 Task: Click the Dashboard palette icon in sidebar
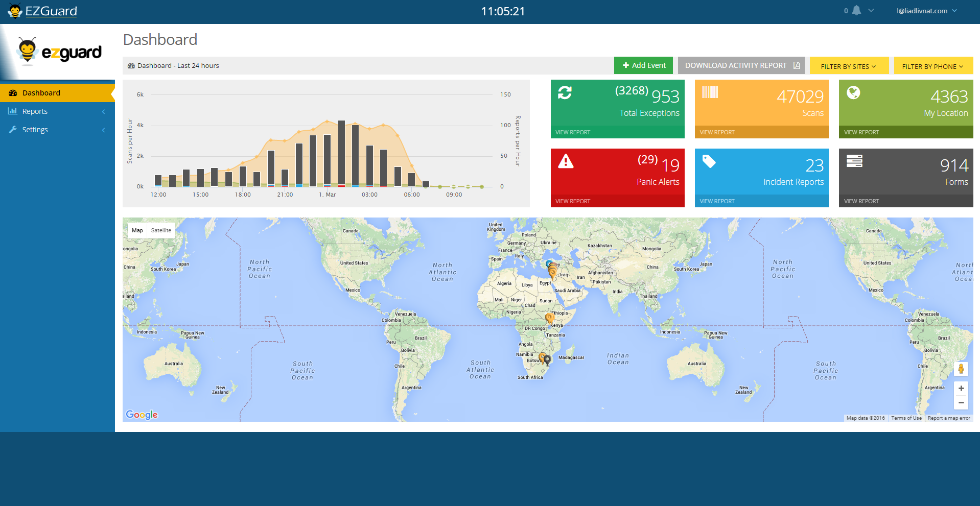tap(13, 93)
